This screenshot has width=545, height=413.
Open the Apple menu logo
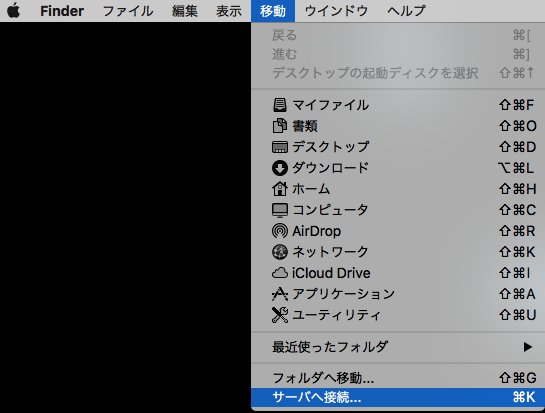(14, 10)
